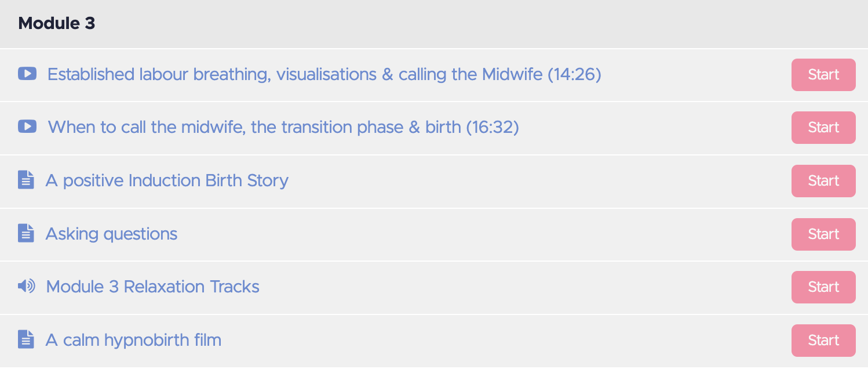This screenshot has height=369, width=868.
Task: Start the positive Induction Birth Story lesson
Action: 823,181
